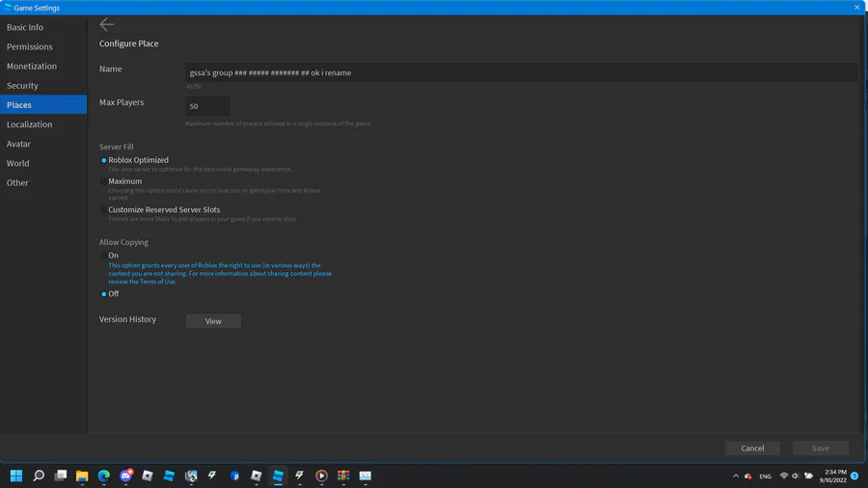This screenshot has width=868, height=488.
Task: Open Task View from the taskbar
Action: [x=61, y=475]
